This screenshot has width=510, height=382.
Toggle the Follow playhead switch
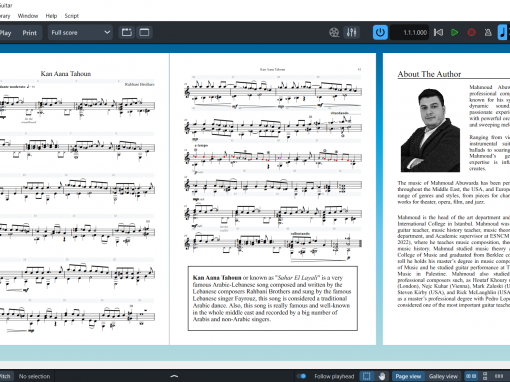coord(302,376)
